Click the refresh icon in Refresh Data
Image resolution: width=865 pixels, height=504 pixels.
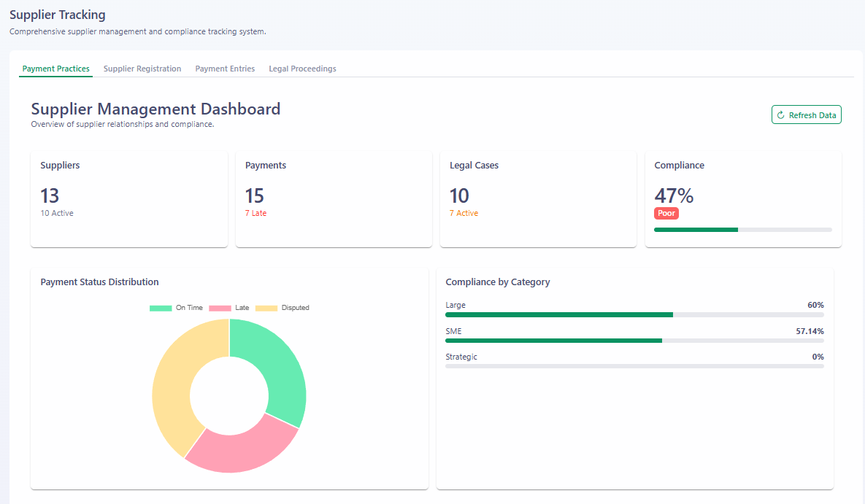780,115
